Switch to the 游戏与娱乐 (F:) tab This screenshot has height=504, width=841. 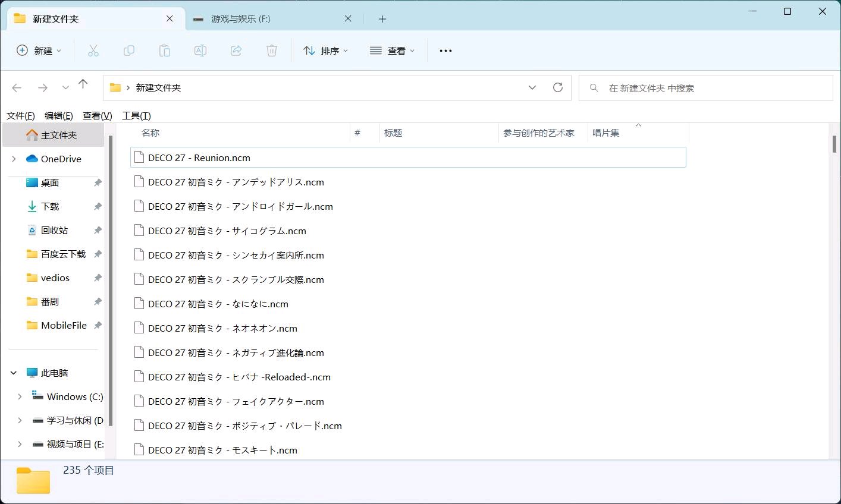pyautogui.click(x=274, y=18)
